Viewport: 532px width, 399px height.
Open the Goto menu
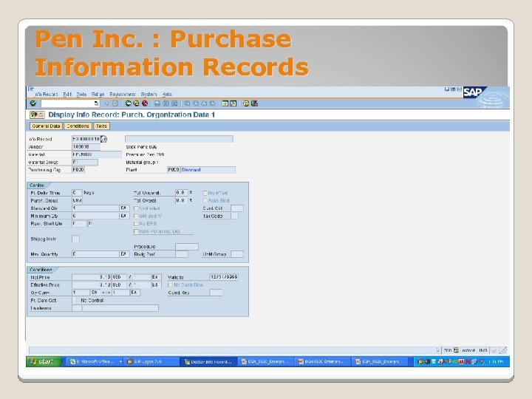[x=81, y=95]
